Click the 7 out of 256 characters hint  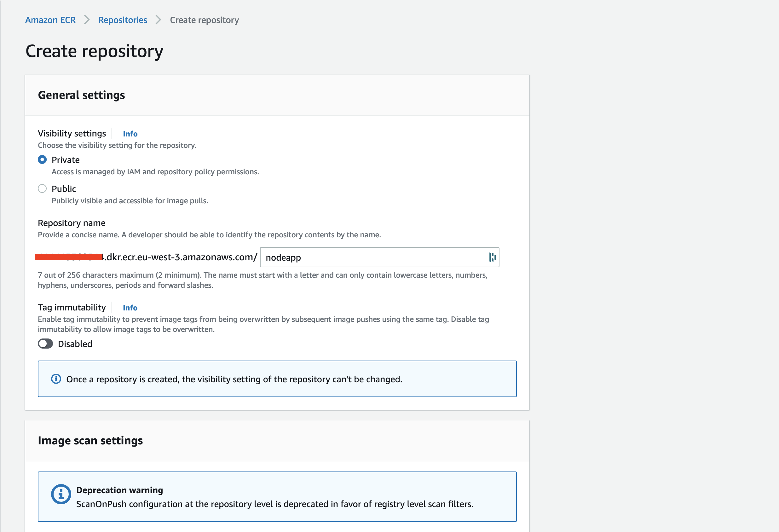point(263,280)
